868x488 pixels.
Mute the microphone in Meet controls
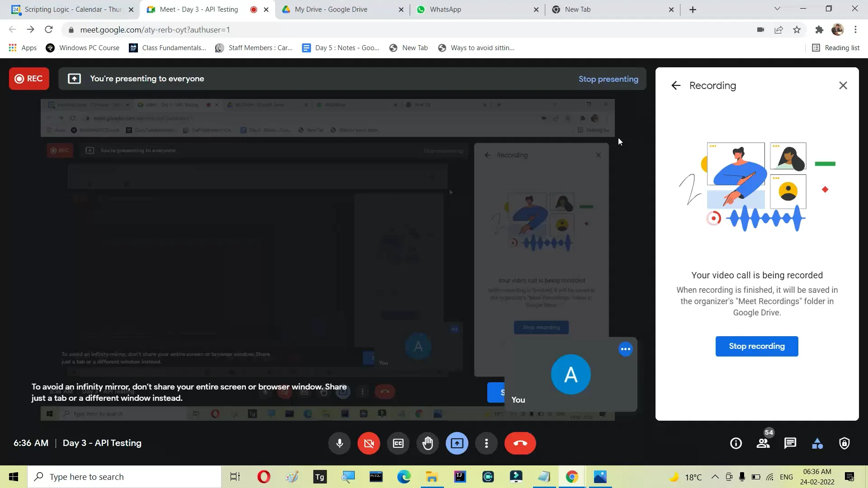click(x=340, y=443)
